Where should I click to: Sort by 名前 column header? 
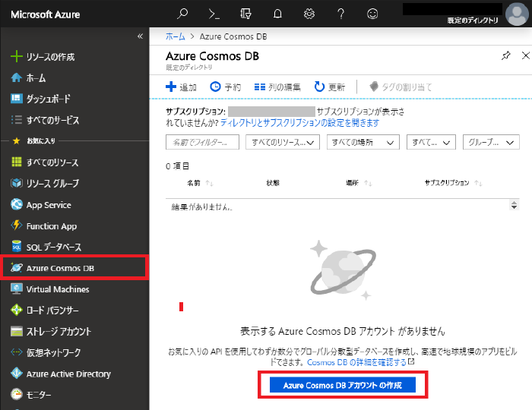tap(200, 183)
